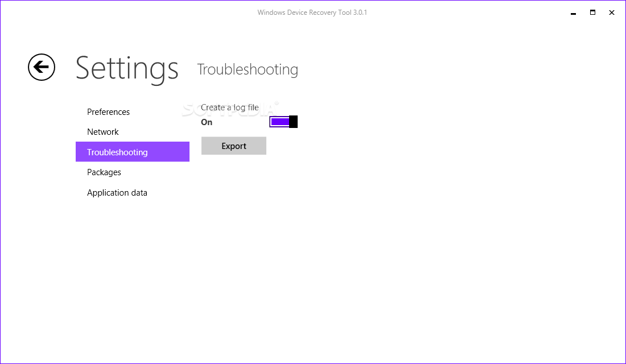
Task: Click the 'Create a log file' label
Action: [x=229, y=107]
